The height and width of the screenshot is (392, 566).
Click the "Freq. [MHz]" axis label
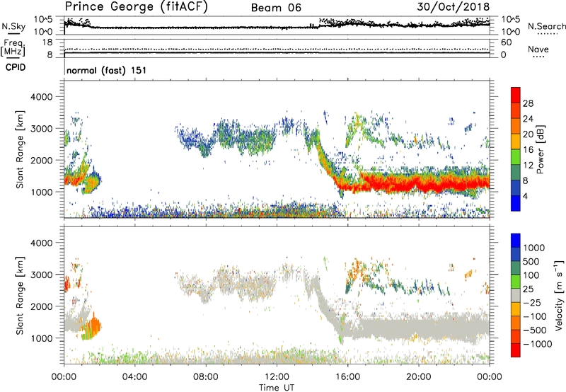(13, 47)
